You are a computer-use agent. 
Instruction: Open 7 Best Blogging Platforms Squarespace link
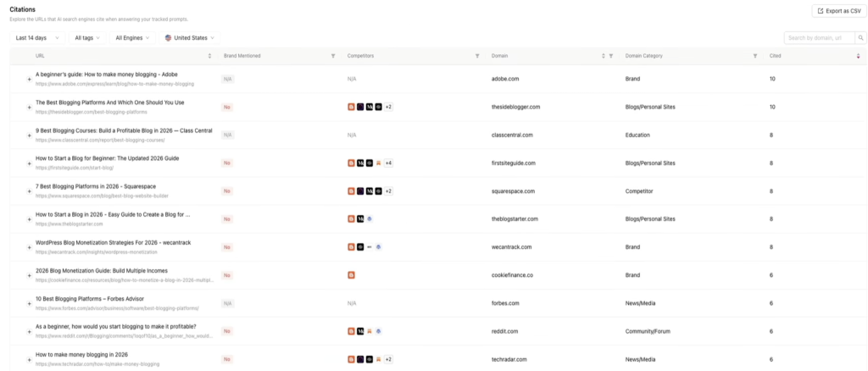[x=96, y=186]
